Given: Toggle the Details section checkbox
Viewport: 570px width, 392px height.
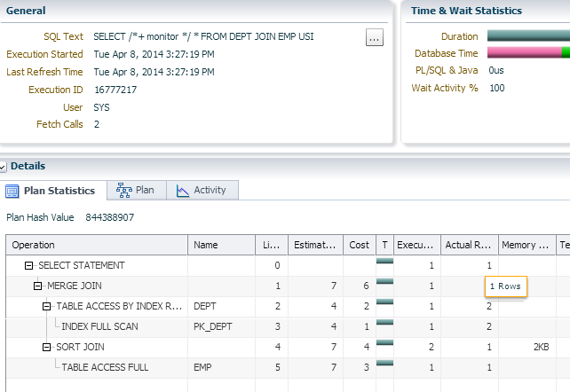Looking at the screenshot, I should point(3,166).
